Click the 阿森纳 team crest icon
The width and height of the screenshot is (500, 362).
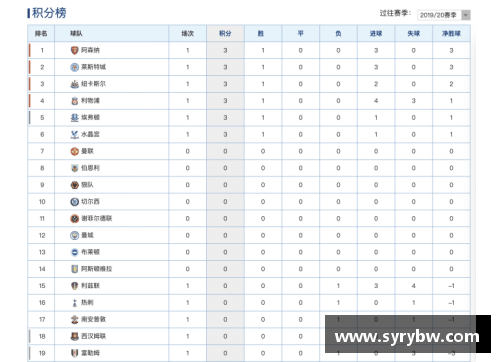coord(75,50)
